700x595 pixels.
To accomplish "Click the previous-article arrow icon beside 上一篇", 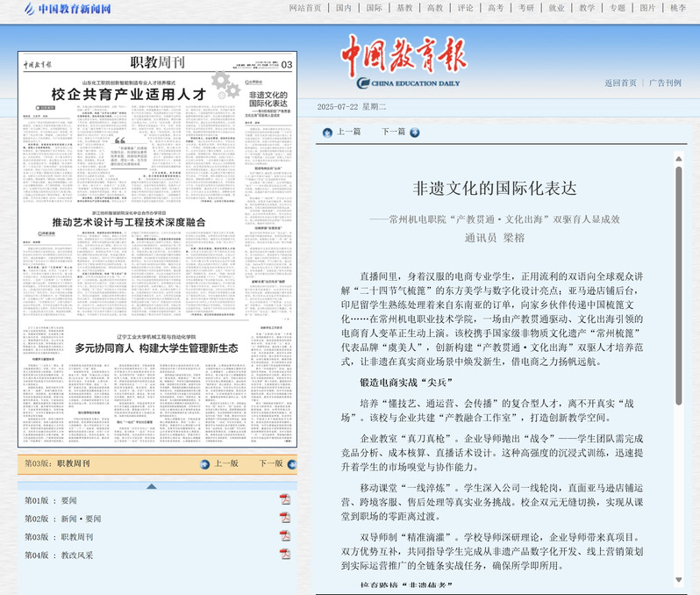I will point(327,133).
